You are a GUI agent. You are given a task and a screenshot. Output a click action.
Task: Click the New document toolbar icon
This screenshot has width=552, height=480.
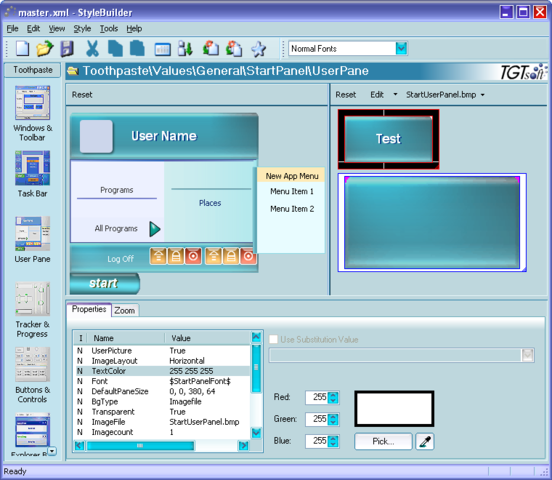pos(23,49)
